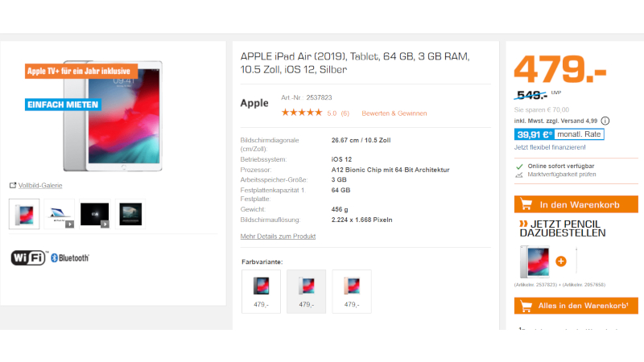Click the WiFi logo icon

tap(29, 257)
